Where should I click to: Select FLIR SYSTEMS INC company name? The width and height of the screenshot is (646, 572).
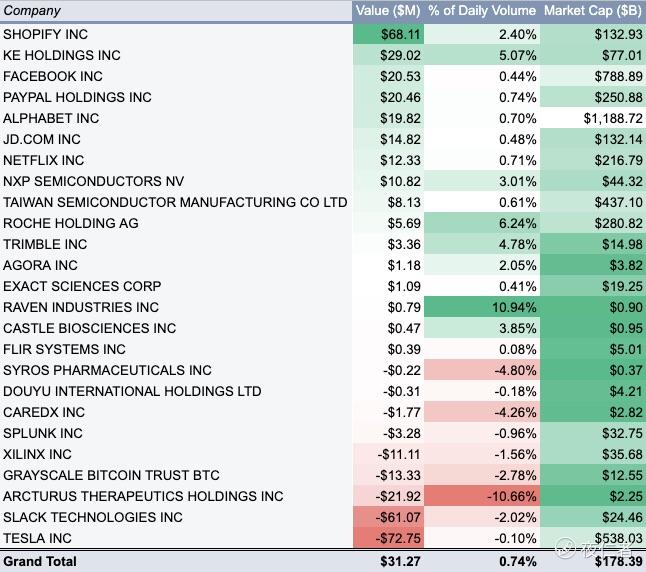64,349
